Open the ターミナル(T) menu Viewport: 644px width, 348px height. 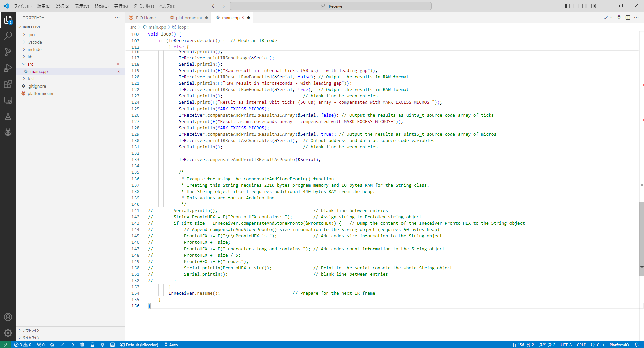[x=143, y=6]
